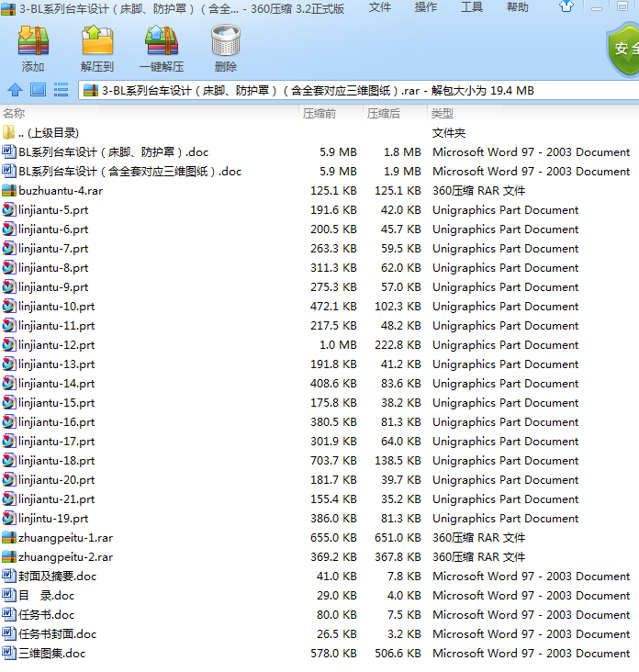Select the file linjiantu-12.prt
Viewport: 639px width, 672px height.
point(57,345)
